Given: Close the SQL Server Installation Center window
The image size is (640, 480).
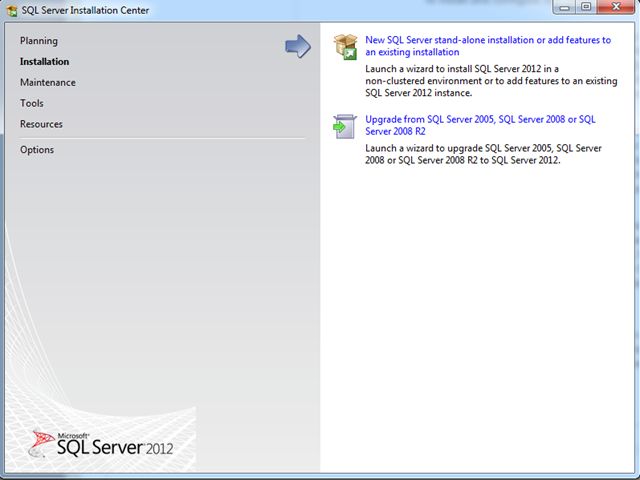Looking at the screenshot, I should click(x=616, y=7).
